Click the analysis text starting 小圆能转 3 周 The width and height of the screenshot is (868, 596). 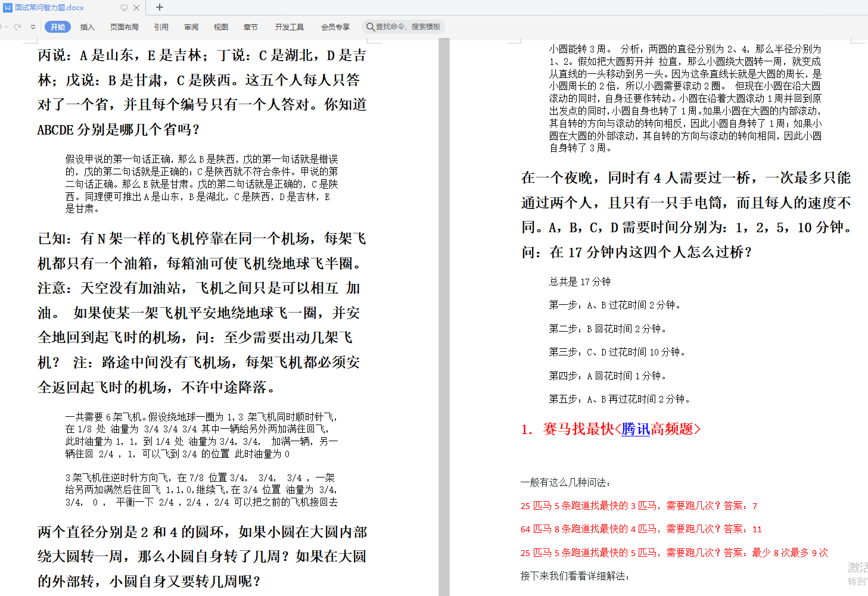coord(685,98)
